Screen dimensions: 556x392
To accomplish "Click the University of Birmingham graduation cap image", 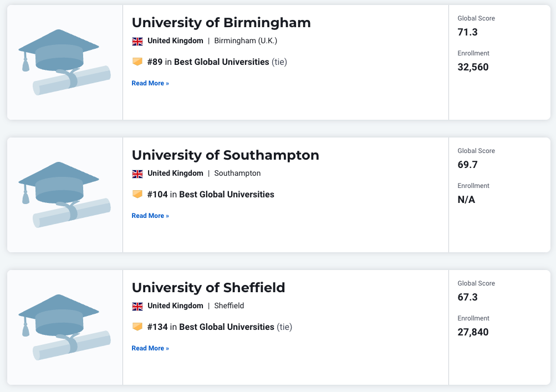I will click(64, 62).
